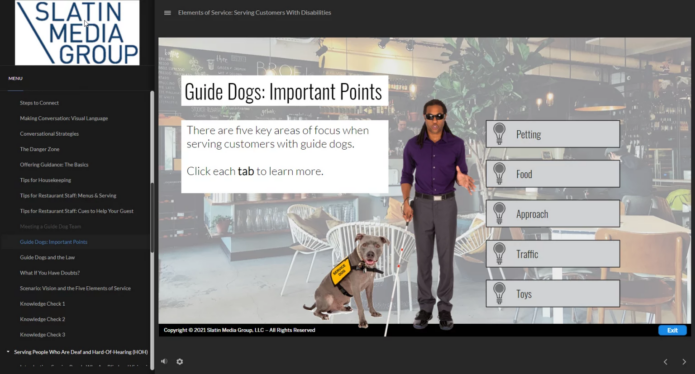The image size is (695, 374).
Task: Mute audio with the speaker icon
Action: 164,361
